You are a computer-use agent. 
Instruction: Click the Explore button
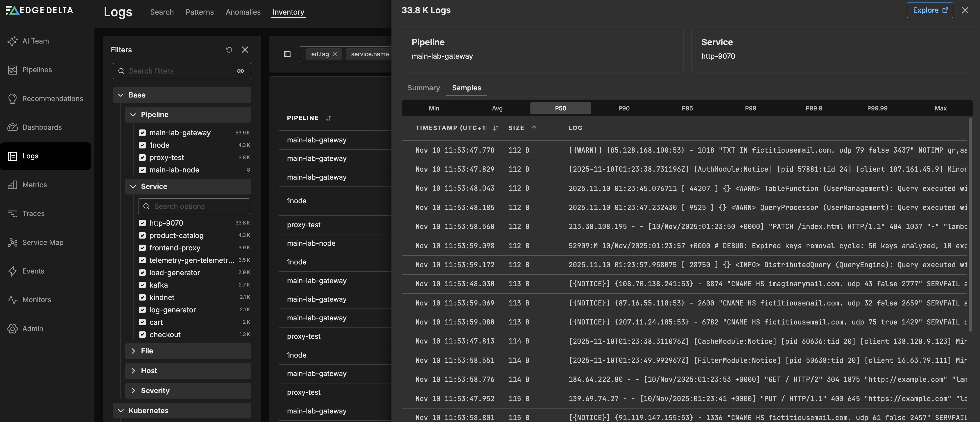930,10
